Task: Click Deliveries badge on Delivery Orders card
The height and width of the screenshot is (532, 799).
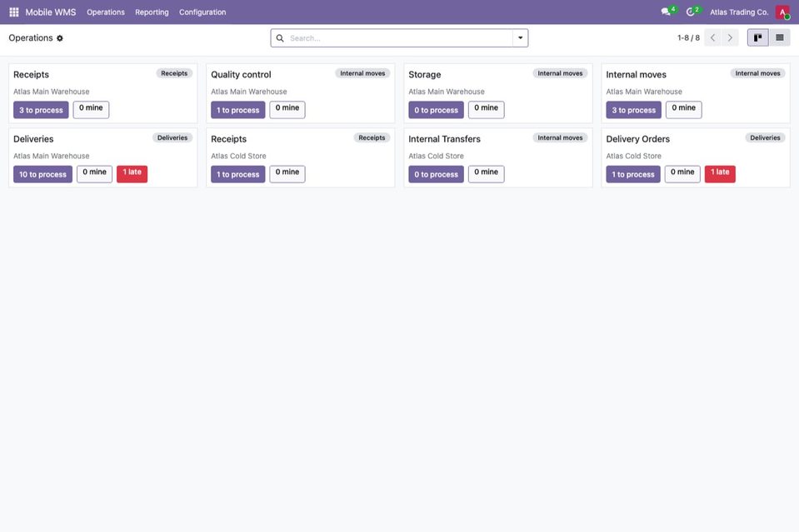Action: pyautogui.click(x=765, y=137)
